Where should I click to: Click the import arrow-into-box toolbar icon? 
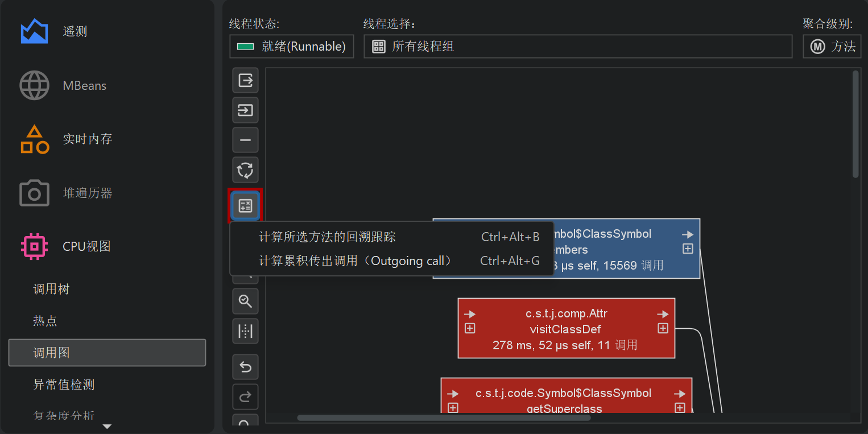pyautogui.click(x=245, y=110)
